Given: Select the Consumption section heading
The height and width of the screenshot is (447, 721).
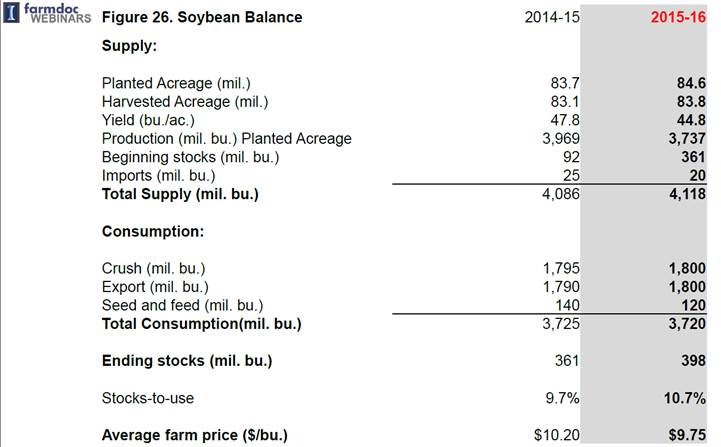Looking at the screenshot, I should (153, 231).
